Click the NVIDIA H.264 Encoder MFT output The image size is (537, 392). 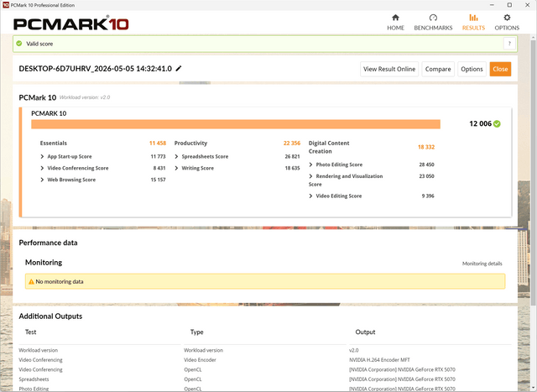click(379, 360)
